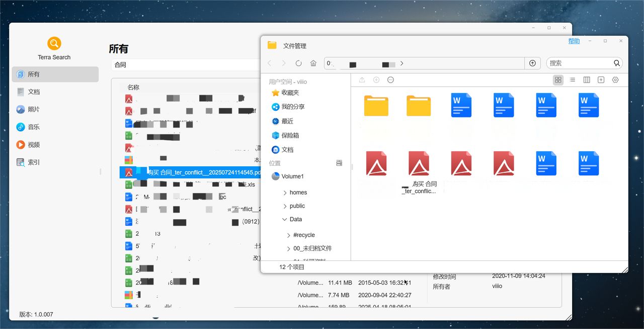The height and width of the screenshot is (329, 644).
Task: Switch to column view
Action: [x=587, y=80]
